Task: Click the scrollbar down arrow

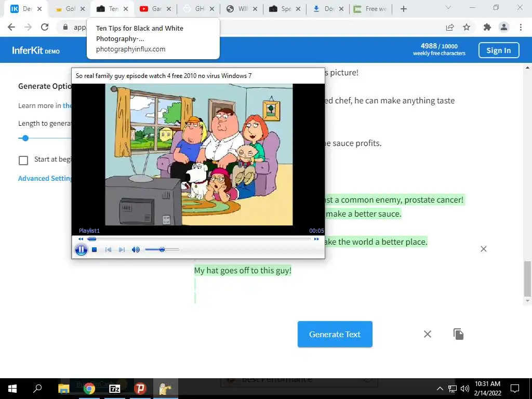Action: [527, 301]
